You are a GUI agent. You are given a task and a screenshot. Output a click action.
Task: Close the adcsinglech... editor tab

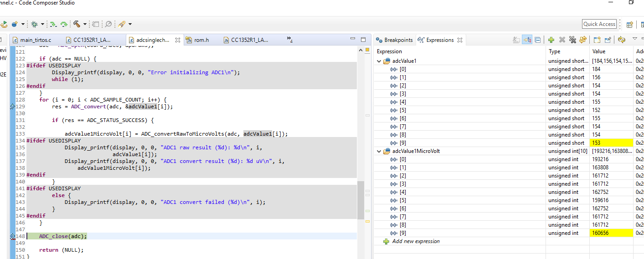(178, 40)
